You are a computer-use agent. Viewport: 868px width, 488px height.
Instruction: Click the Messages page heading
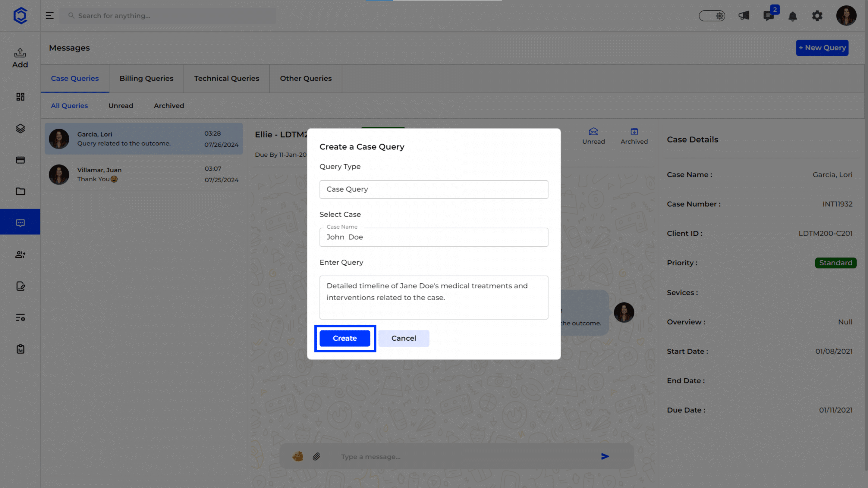click(x=69, y=48)
